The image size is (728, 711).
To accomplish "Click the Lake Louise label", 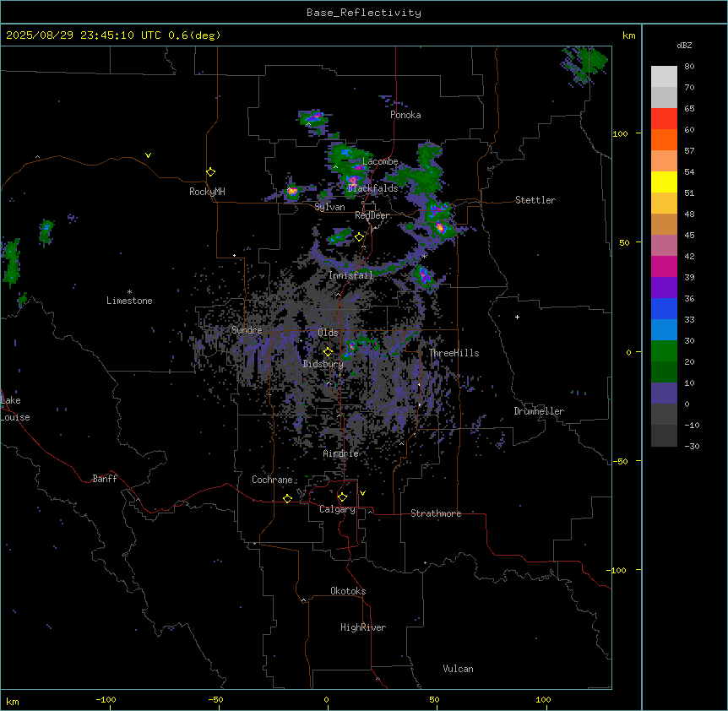I will pos(15,409).
